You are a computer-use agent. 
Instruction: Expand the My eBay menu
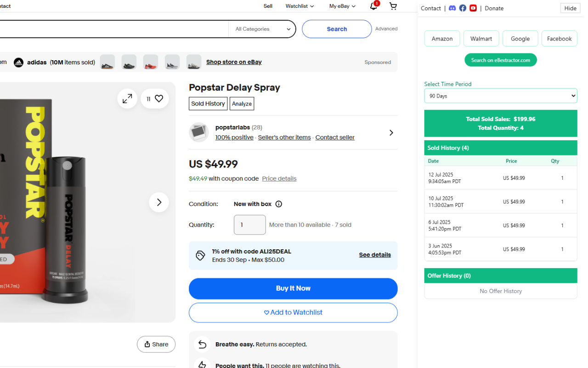tap(342, 6)
